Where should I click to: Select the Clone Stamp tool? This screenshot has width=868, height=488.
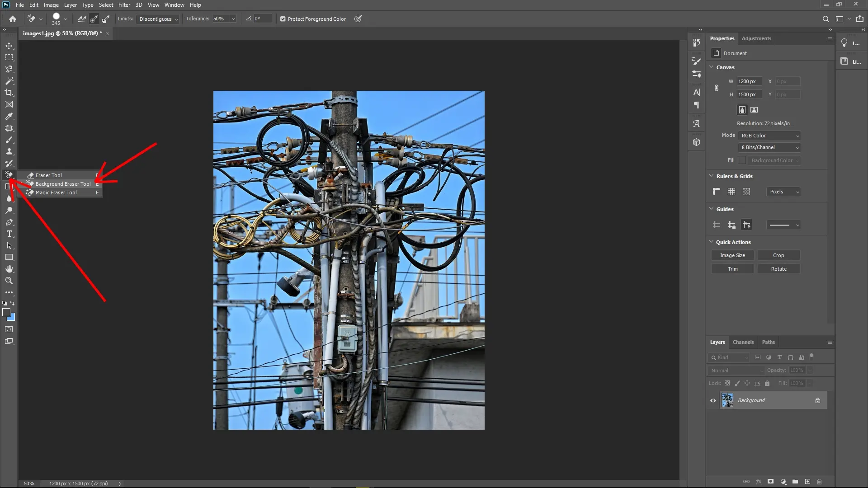pos(9,152)
